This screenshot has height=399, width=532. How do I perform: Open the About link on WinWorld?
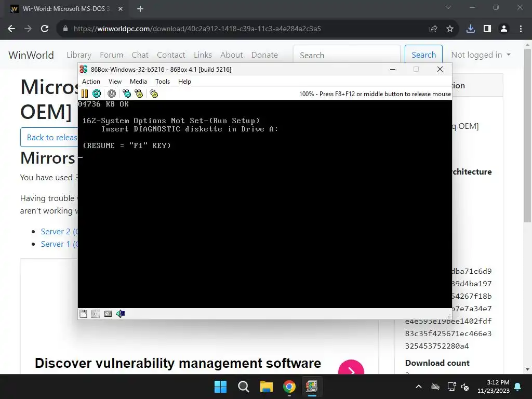[231, 55]
